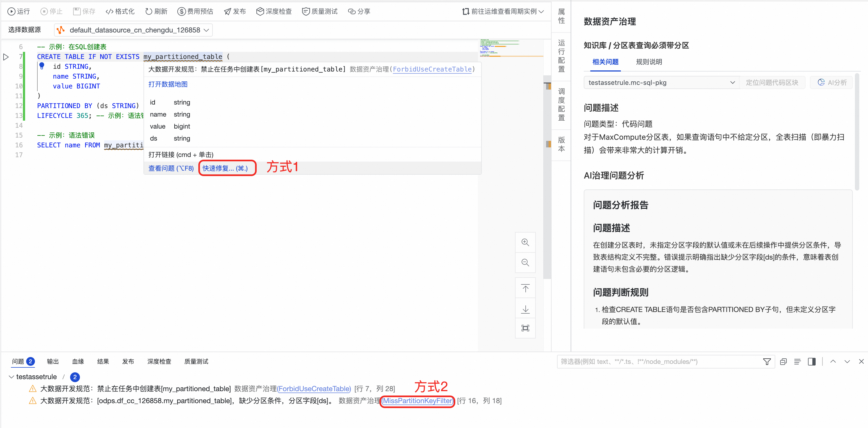
Task: Open the 血缘 lineage tab
Action: 78,362
